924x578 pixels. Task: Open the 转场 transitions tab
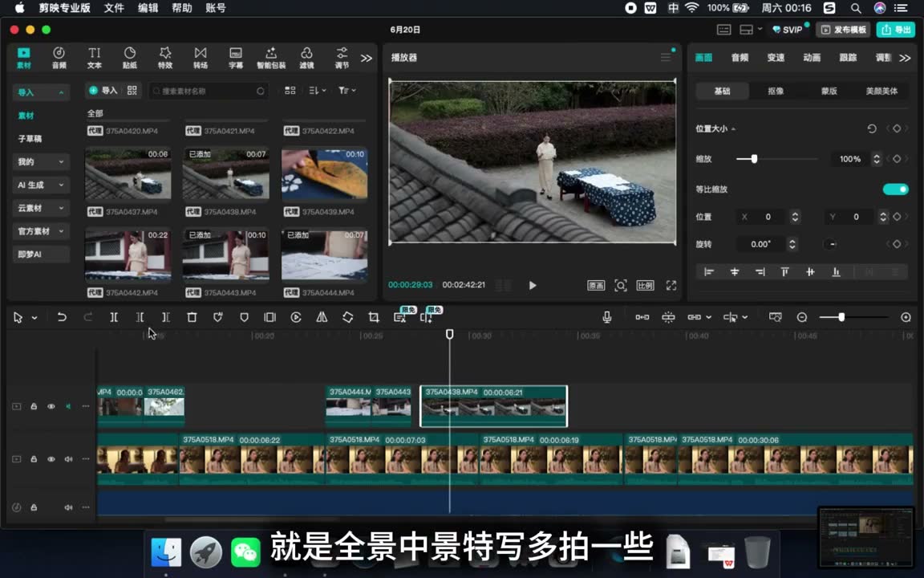[201, 58]
